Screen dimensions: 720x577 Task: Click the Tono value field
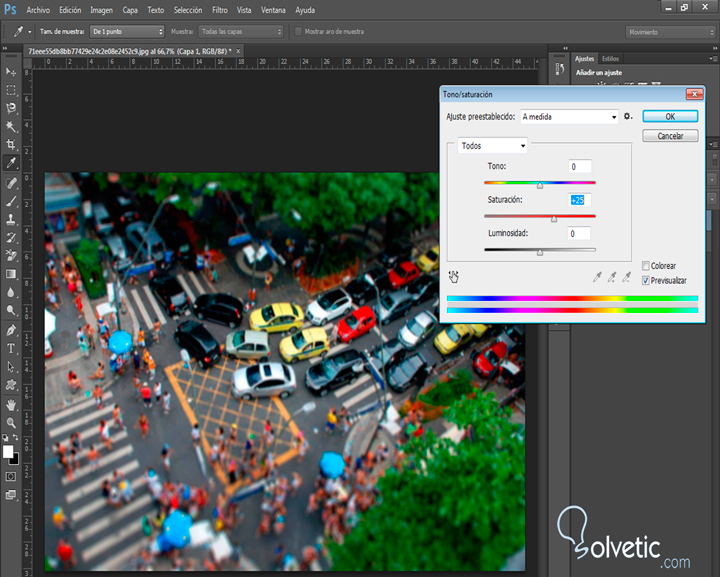[x=579, y=167]
